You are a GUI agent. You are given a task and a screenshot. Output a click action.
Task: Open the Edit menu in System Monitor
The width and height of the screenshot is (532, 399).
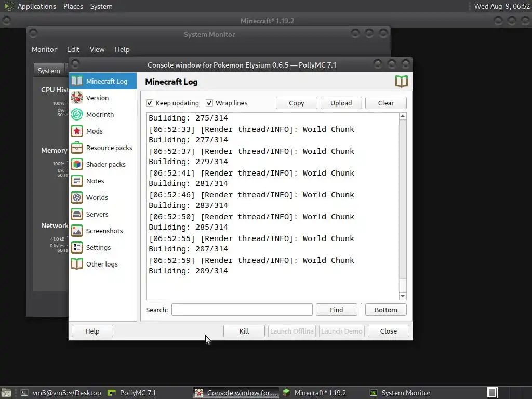pyautogui.click(x=73, y=49)
